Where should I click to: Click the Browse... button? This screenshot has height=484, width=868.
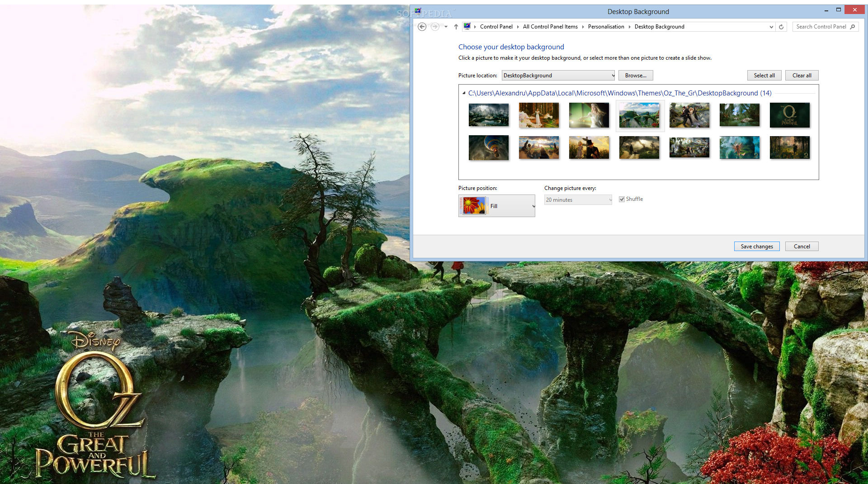point(636,76)
